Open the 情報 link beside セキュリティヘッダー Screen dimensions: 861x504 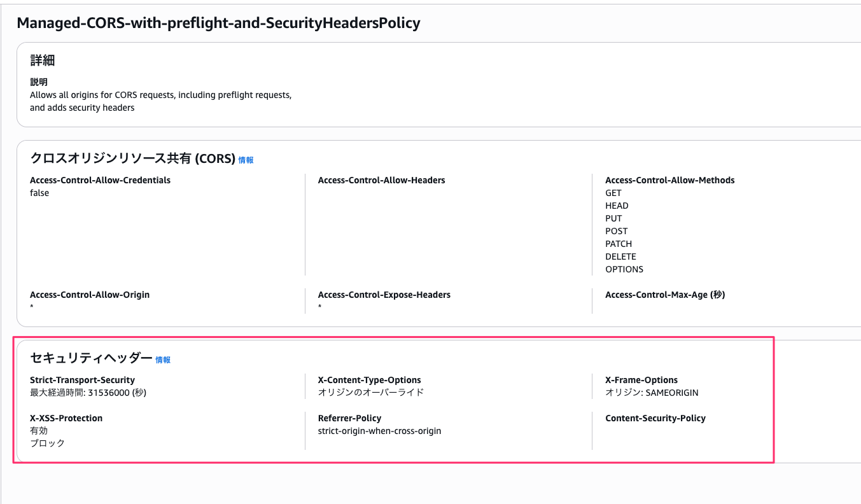click(x=163, y=360)
